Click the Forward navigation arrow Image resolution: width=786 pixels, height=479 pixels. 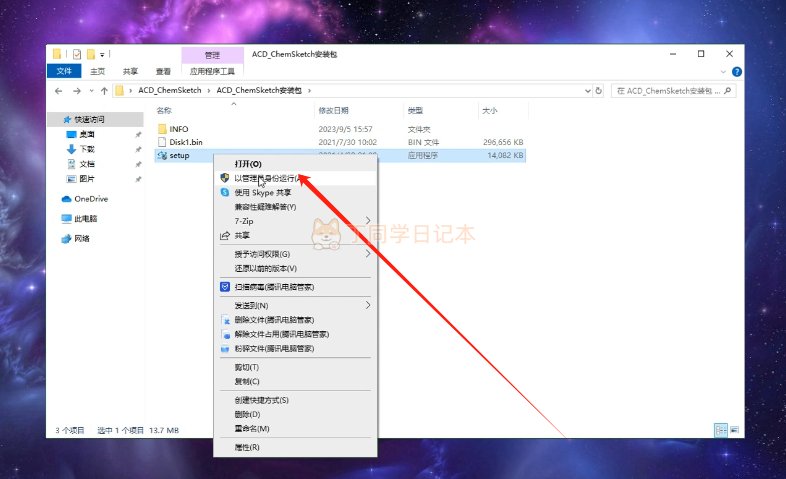coord(77,91)
